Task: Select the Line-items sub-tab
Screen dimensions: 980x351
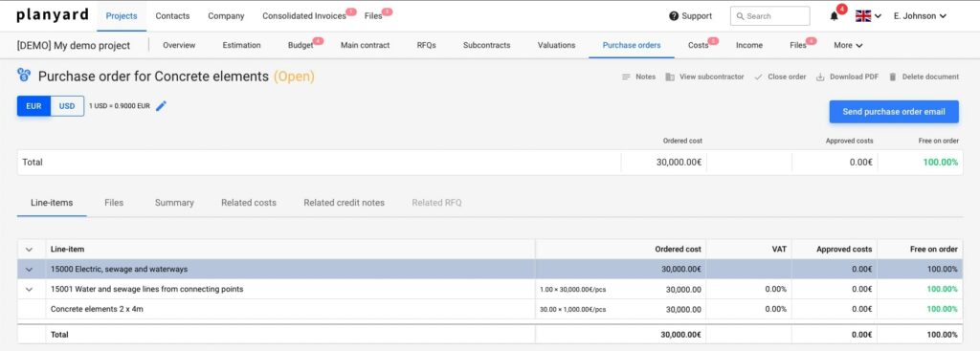Action: 52,203
